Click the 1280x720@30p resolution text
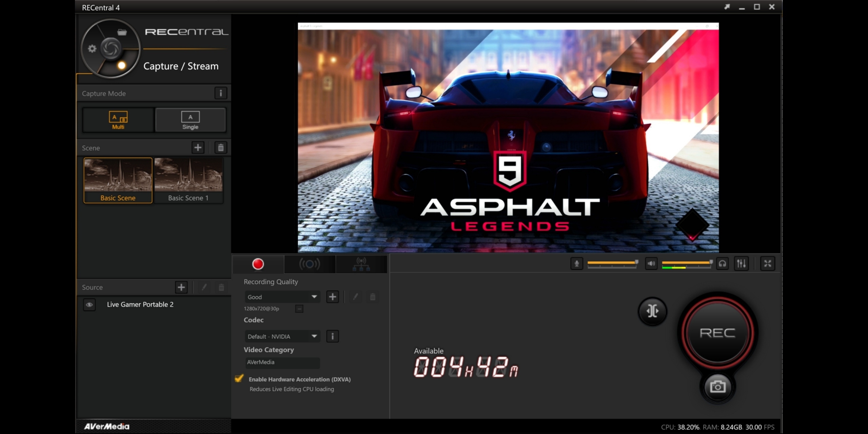Viewport: 868px width, 434px height. (261, 309)
